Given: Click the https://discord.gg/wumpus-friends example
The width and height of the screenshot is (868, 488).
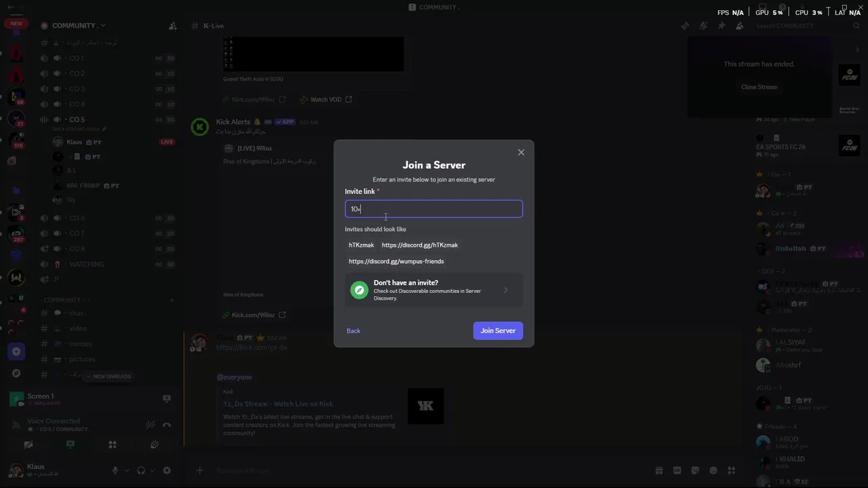Looking at the screenshot, I should [396, 261].
